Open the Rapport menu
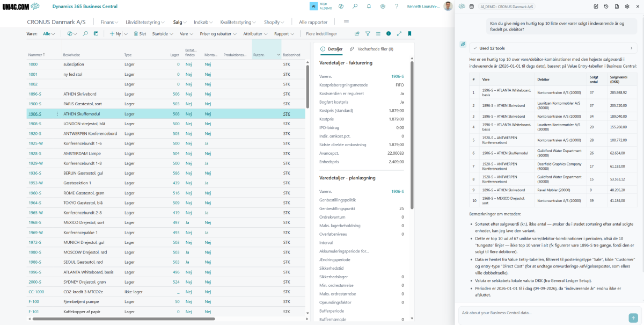 tap(284, 33)
